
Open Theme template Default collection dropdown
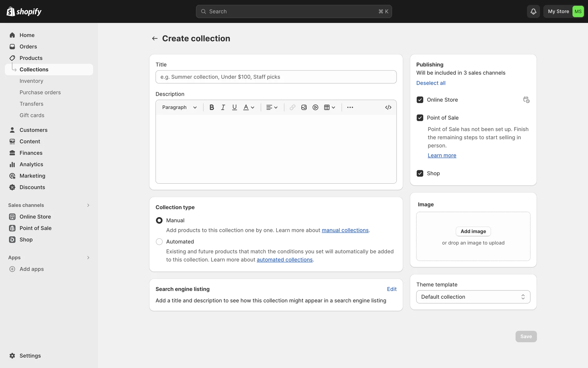[473, 297]
